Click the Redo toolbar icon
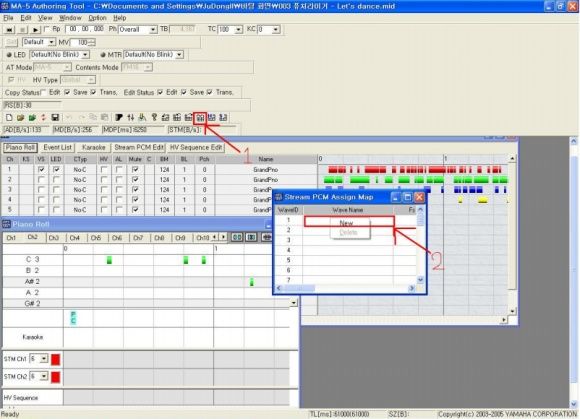The height and width of the screenshot is (419, 580). pos(81,118)
